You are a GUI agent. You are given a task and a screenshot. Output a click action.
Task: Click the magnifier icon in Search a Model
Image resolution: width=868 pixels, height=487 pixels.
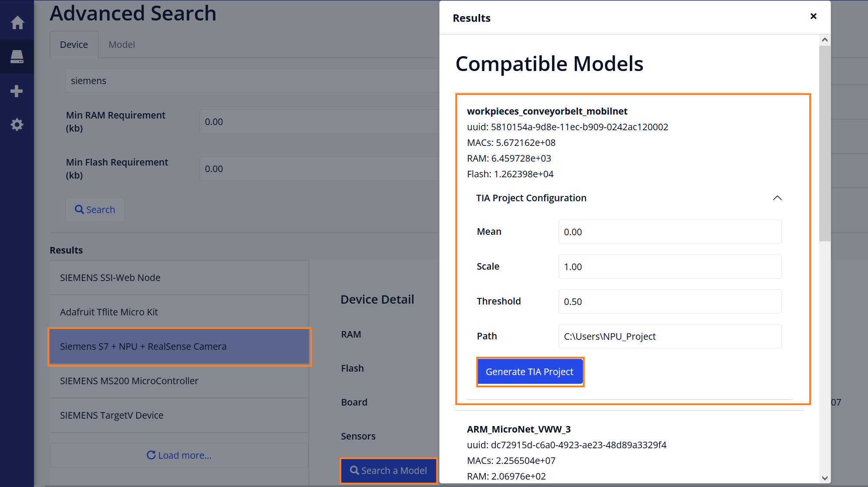(354, 470)
